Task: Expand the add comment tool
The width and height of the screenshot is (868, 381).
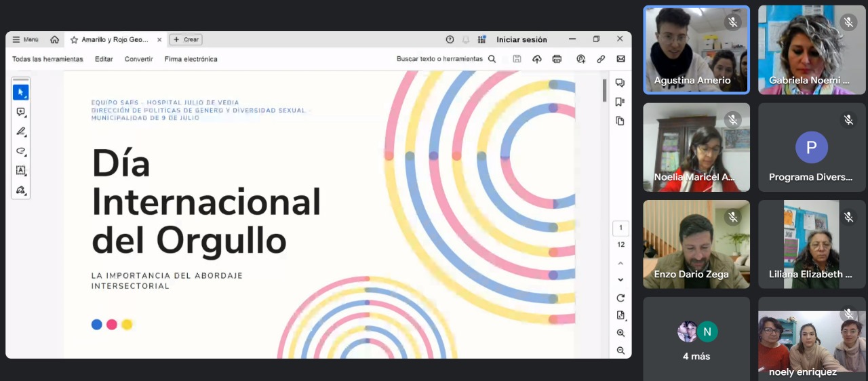Action: point(20,112)
